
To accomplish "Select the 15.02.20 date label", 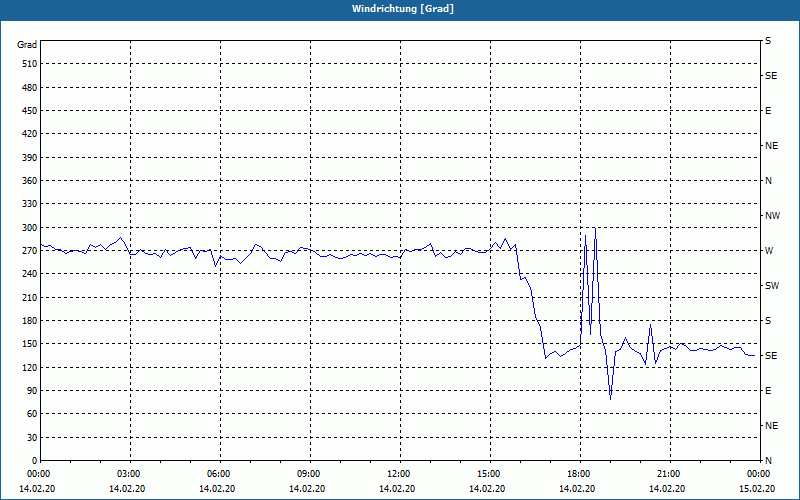I will pos(757,489).
